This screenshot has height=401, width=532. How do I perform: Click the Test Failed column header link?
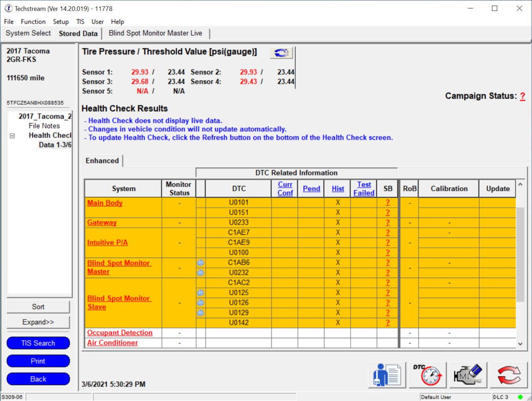[x=364, y=189]
